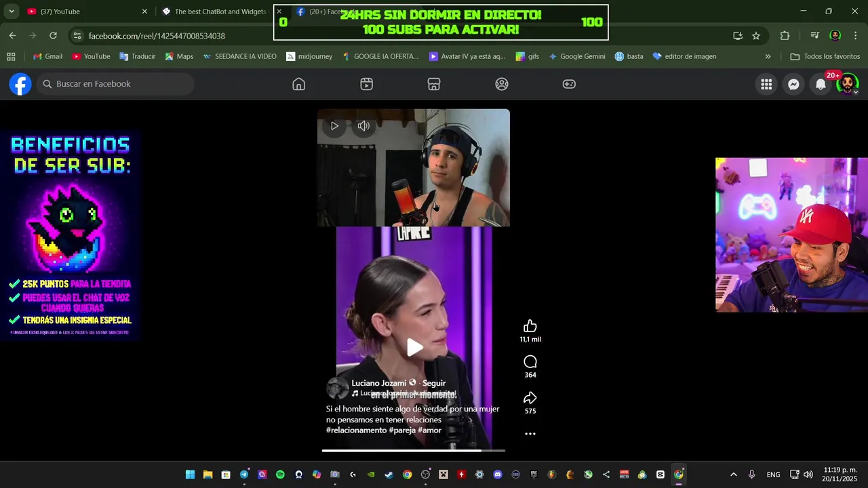The width and height of the screenshot is (868, 488).
Task: Open Facebook notifications bell
Action: click(821, 84)
